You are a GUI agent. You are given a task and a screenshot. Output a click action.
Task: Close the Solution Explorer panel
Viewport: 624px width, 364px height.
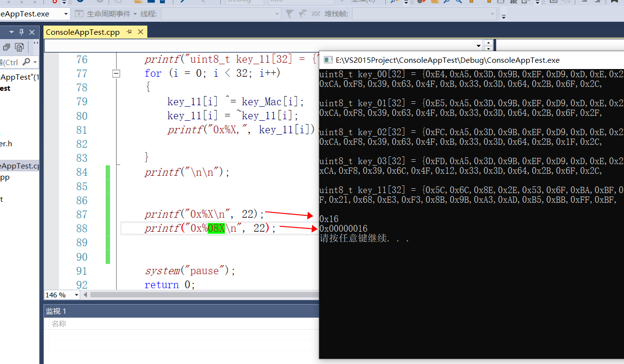tap(32, 32)
